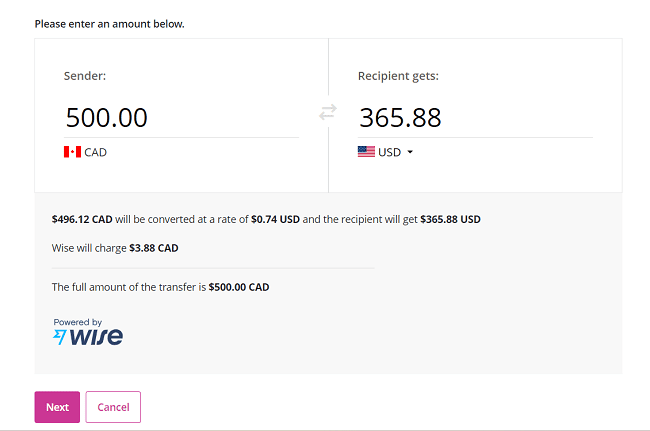The height and width of the screenshot is (431, 650).
Task: Click the $496.12 CAD converted amount
Action: click(x=82, y=219)
